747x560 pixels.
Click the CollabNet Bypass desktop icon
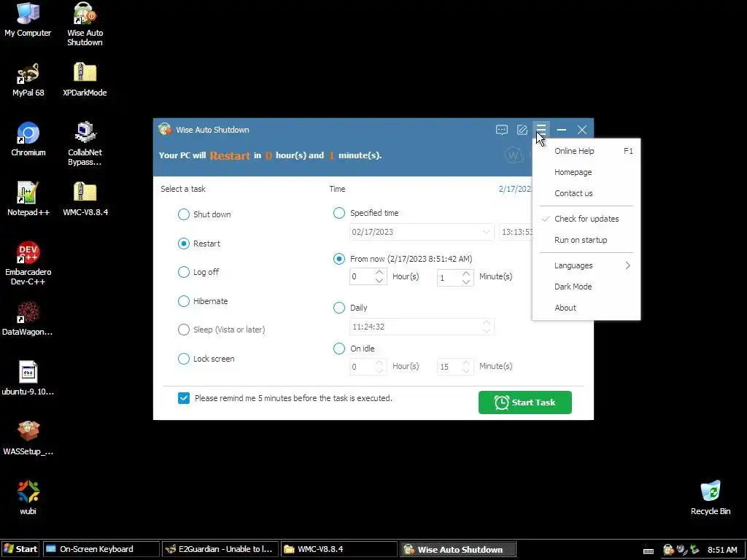click(85, 144)
